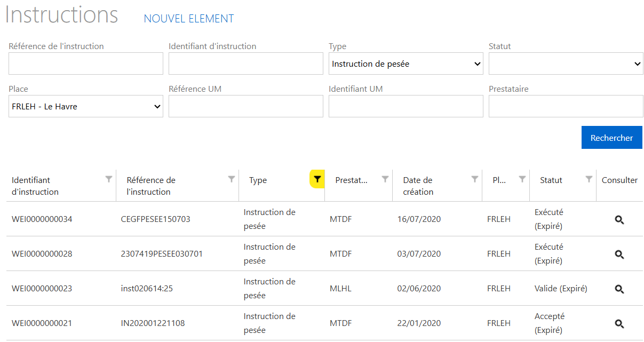View details of instruction WEI0000000021

click(619, 324)
